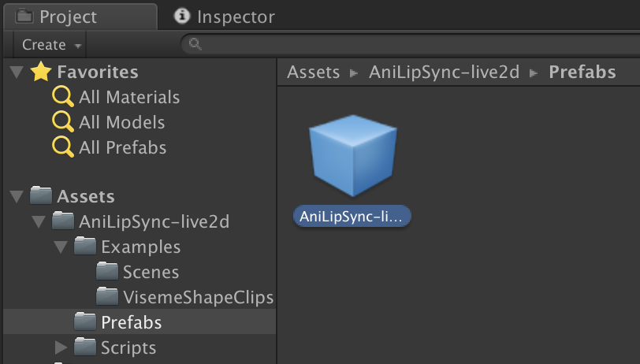The width and height of the screenshot is (640, 364).
Task: Focus the project search field
Action: [x=411, y=44]
